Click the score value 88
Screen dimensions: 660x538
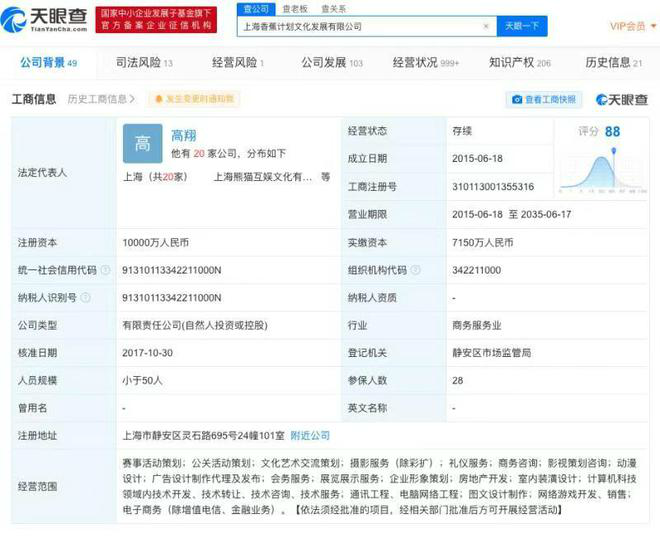612,132
